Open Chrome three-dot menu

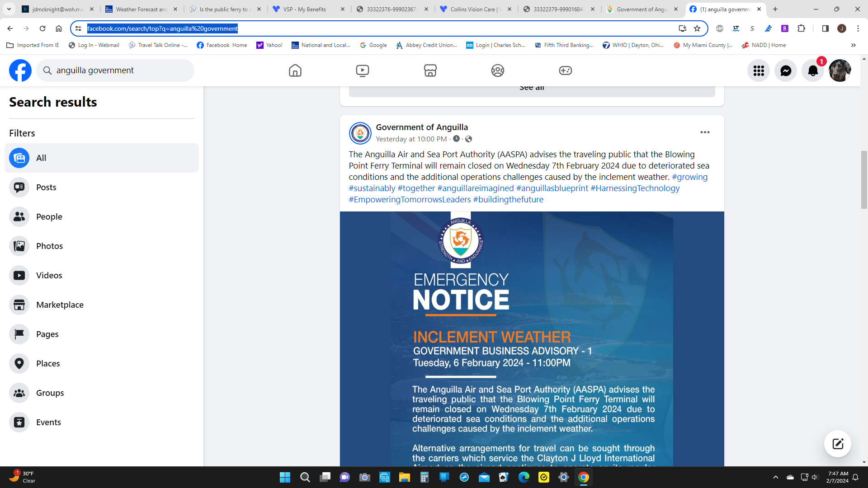(x=858, y=28)
